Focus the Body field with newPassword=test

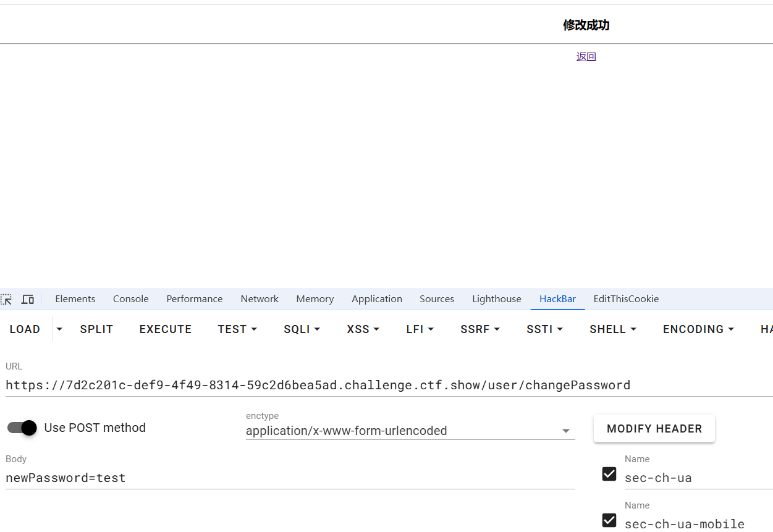pos(290,478)
